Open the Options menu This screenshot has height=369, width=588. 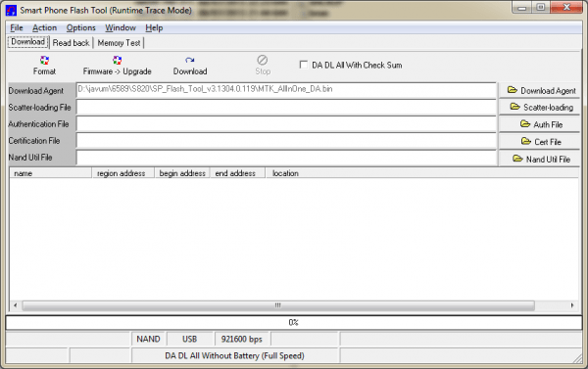[x=81, y=27]
